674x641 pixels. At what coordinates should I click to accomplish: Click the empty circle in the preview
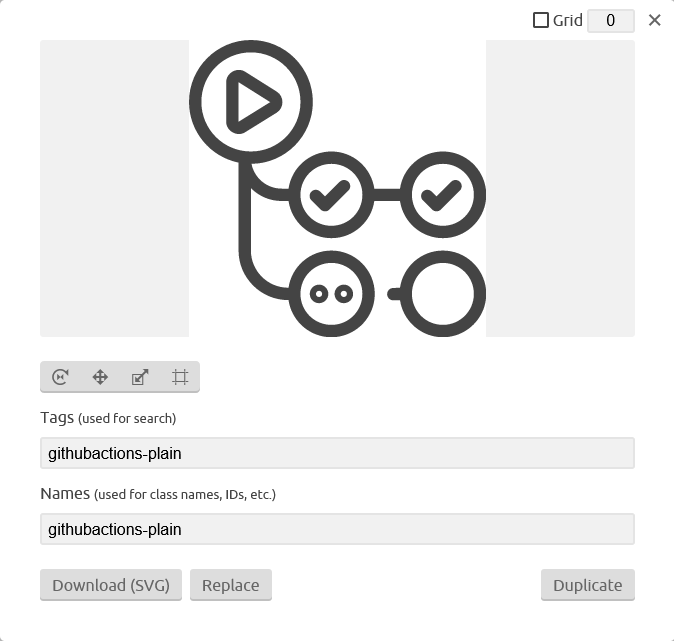[x=443, y=294]
